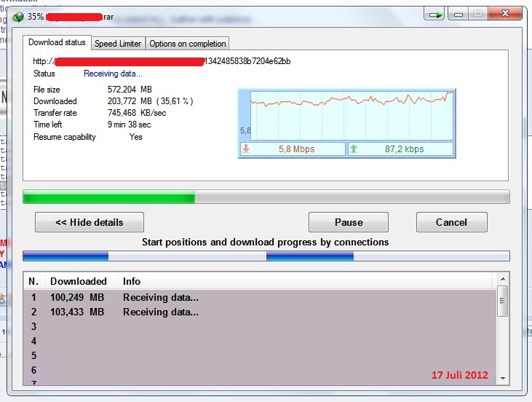
Task: Open the Options on completion tab
Action: pos(188,44)
